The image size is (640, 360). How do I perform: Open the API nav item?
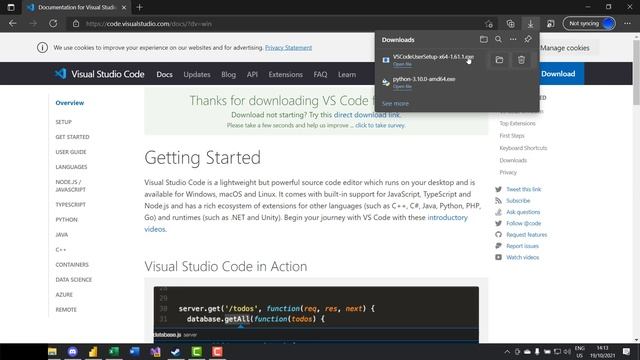[x=252, y=74]
